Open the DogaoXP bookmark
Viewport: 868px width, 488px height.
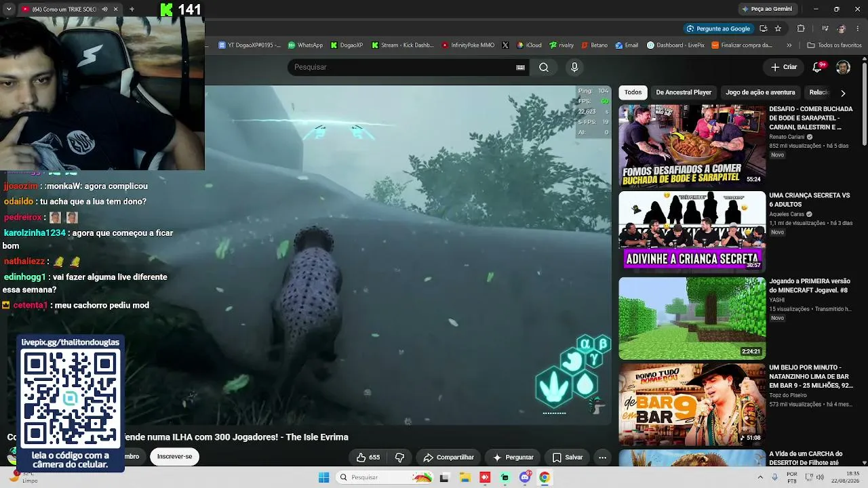pos(347,45)
